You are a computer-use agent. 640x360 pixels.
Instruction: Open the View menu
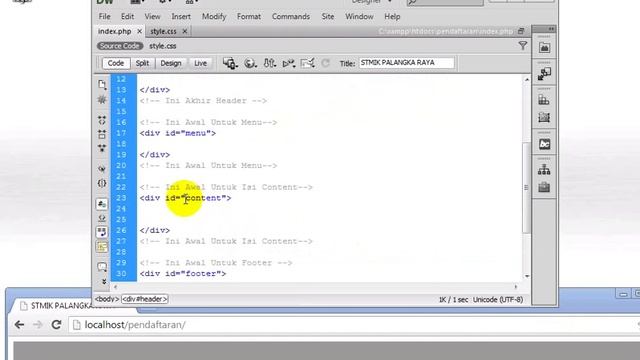(x=152, y=17)
